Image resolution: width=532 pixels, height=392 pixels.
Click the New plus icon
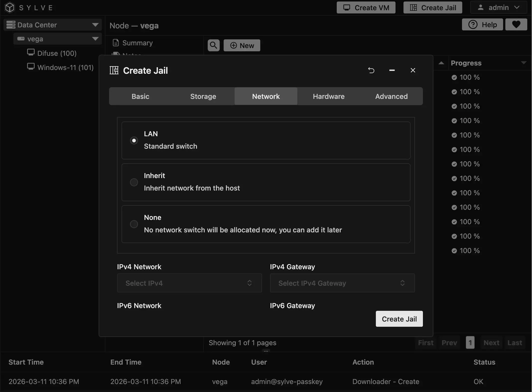click(x=234, y=45)
